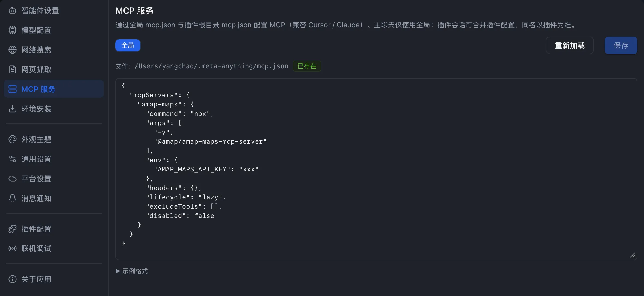Select 网页抓取 from the sidebar
The image size is (644, 296).
point(54,70)
